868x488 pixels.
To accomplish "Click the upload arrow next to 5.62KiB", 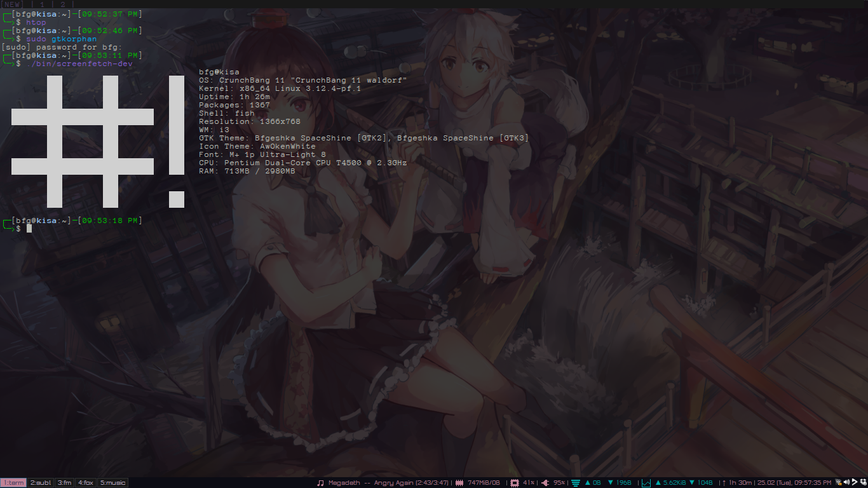I will point(658,483).
